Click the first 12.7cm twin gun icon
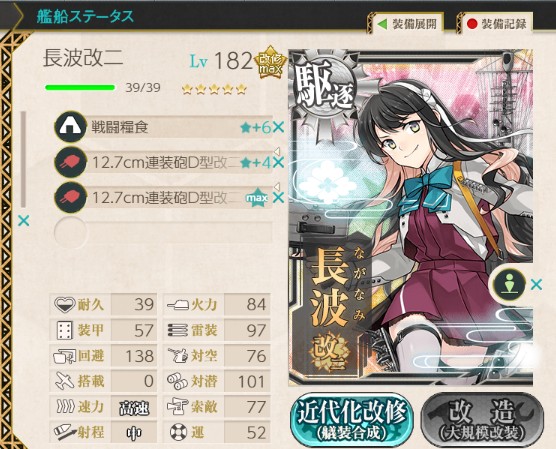Image resolution: width=556 pixels, height=449 pixels. pyautogui.click(x=71, y=162)
